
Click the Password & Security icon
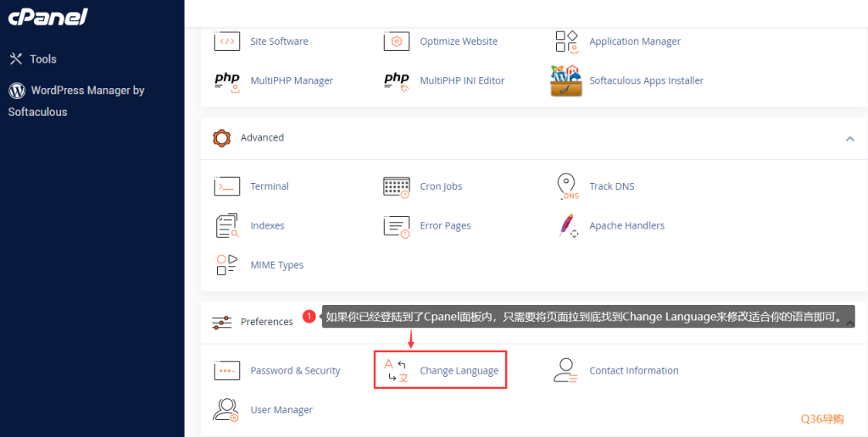(227, 371)
